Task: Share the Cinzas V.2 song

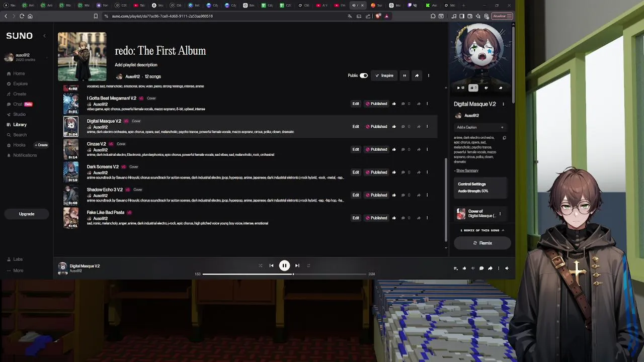Action: coord(419,149)
